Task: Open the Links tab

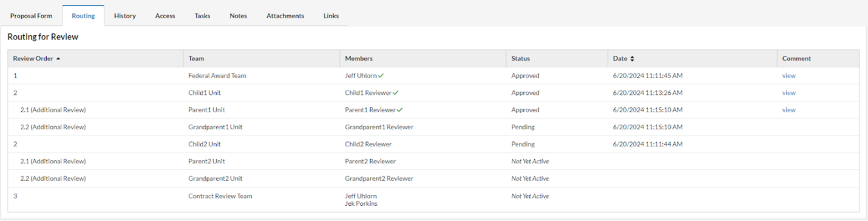Action: (x=331, y=16)
